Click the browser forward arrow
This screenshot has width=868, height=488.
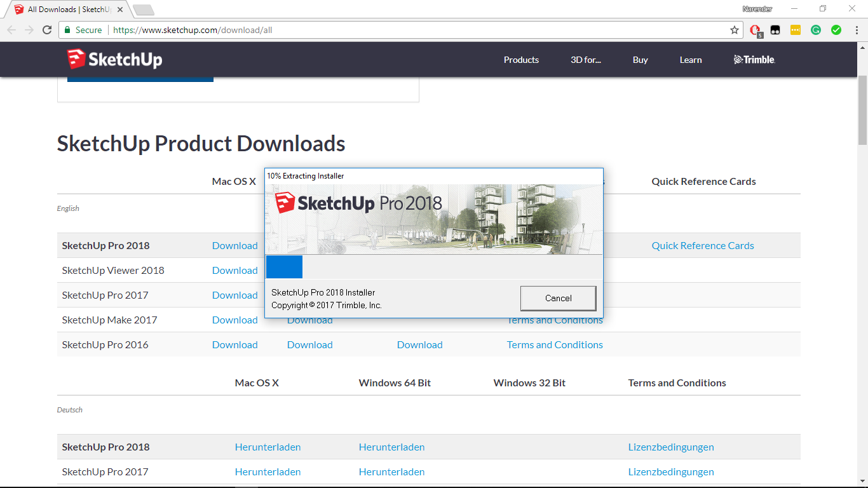point(29,30)
